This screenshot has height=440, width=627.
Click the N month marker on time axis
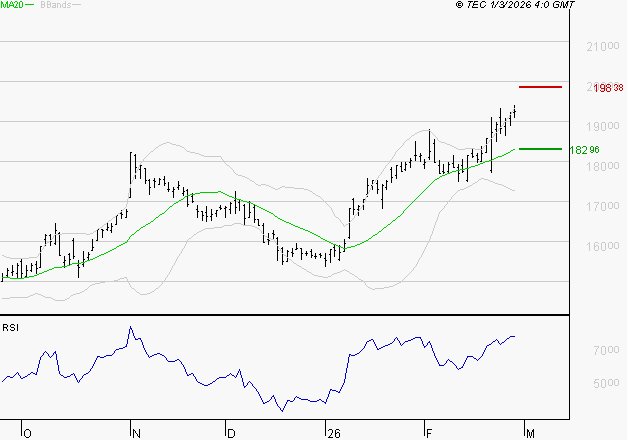coord(136,433)
